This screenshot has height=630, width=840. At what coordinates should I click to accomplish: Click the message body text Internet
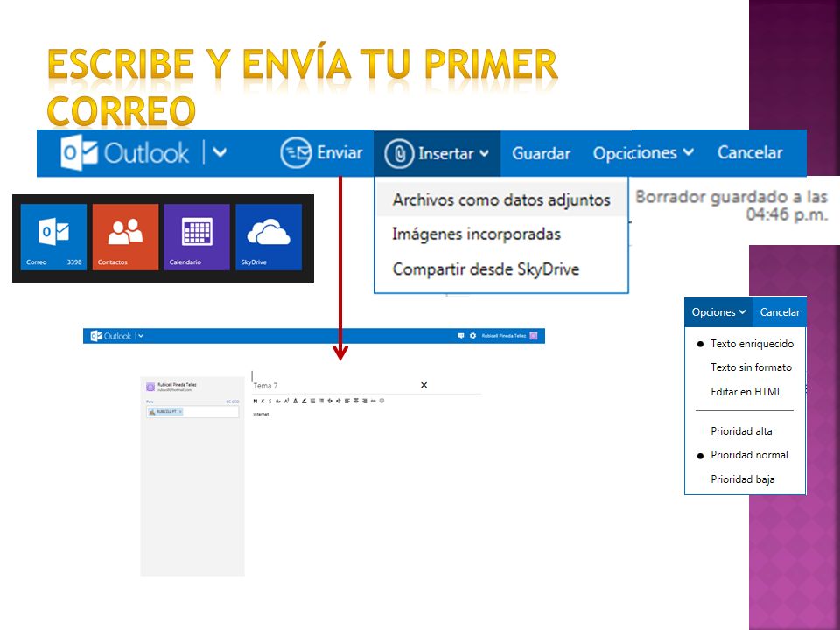[261, 414]
